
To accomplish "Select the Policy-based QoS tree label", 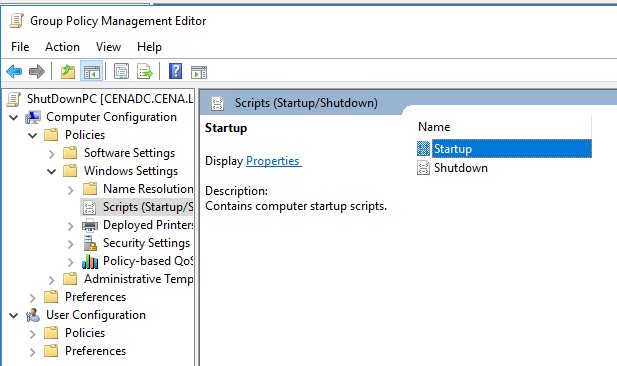I will pos(148,261).
